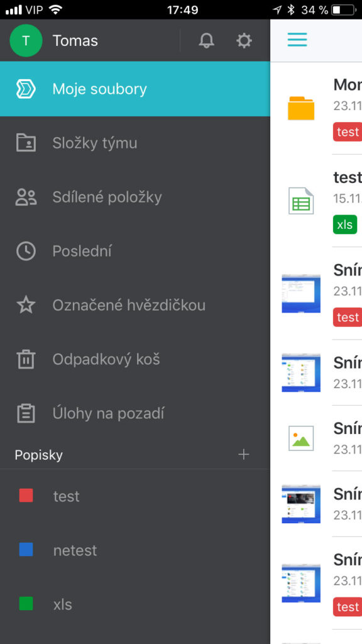Click the Složky týmu folder icon
This screenshot has width=362, height=644.
(x=26, y=143)
